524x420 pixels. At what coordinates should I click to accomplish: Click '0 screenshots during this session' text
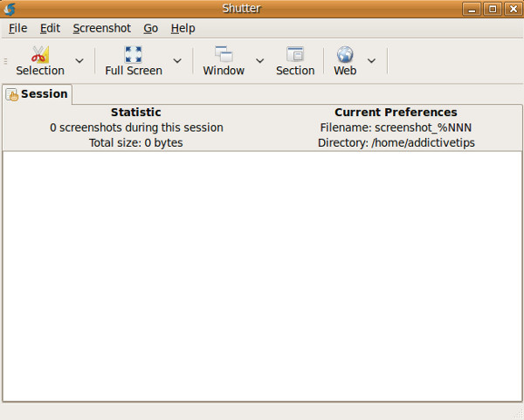tap(136, 127)
